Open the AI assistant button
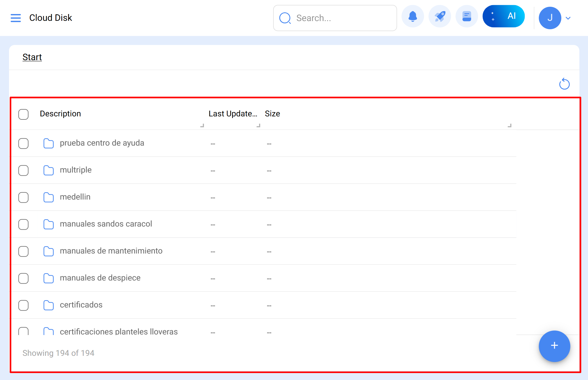Viewport: 588px width, 380px height. (x=503, y=16)
